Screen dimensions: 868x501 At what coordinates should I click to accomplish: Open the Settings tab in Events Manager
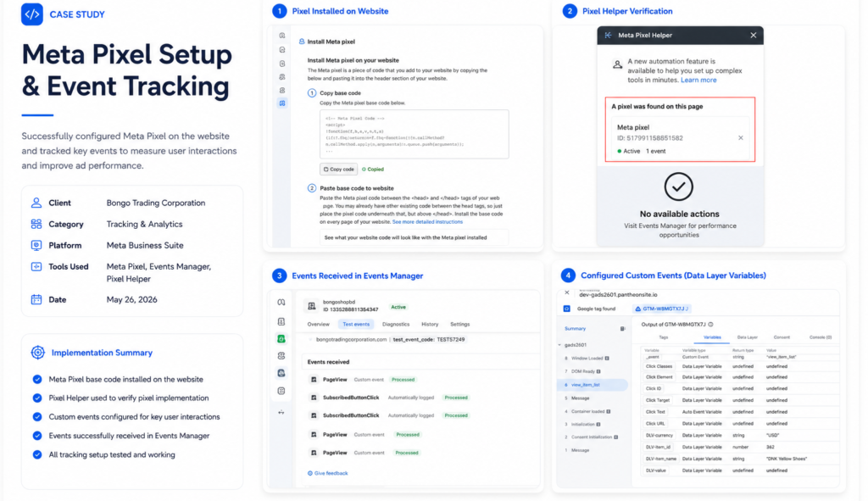460,325
